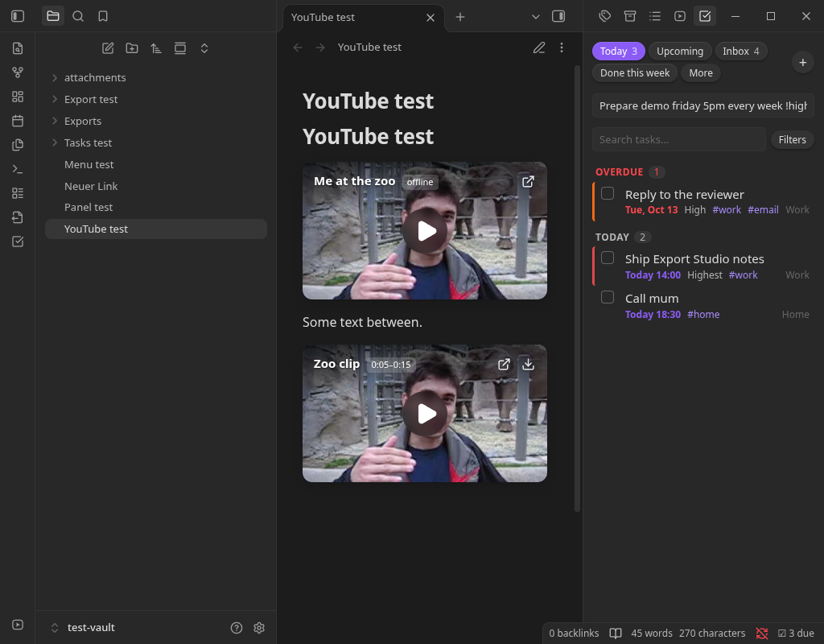Navigate back in note history
Viewport: 824px width, 644px height.
298,47
